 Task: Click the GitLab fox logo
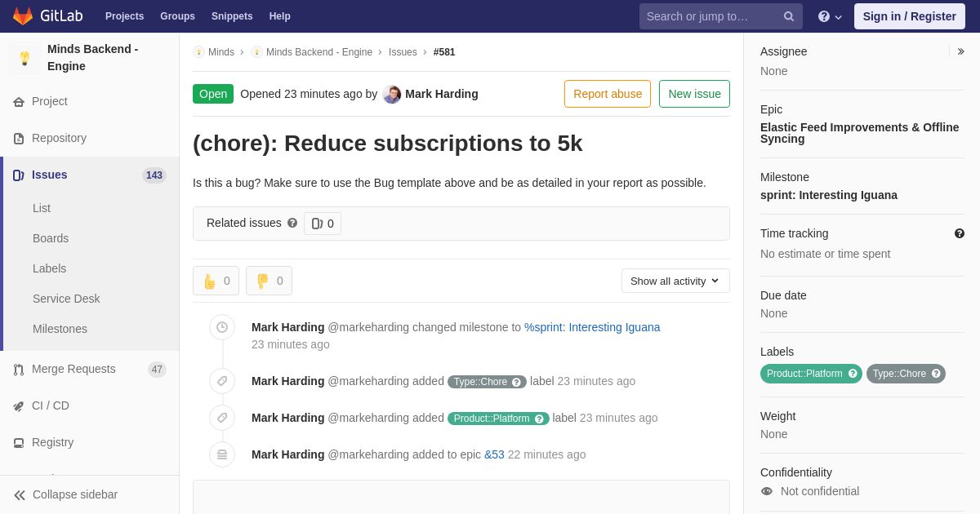coord(23,16)
